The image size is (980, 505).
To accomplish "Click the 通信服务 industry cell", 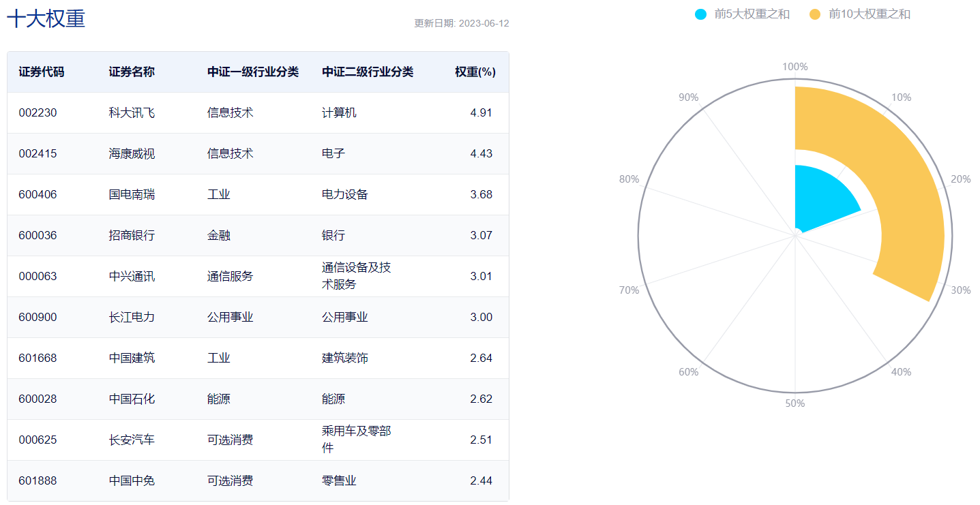I will (231, 276).
